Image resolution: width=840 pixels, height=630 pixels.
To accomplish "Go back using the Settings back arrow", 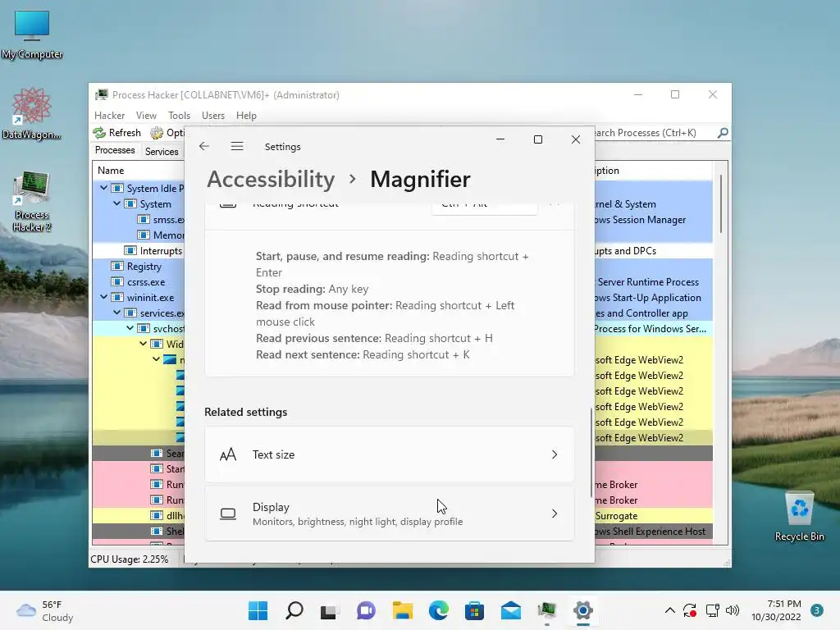I will coord(204,146).
